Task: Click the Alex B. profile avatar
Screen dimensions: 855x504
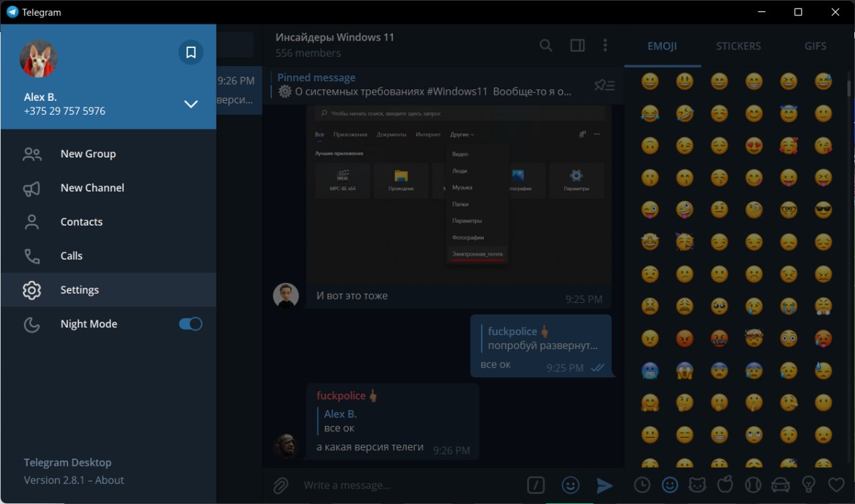Action: [39, 59]
